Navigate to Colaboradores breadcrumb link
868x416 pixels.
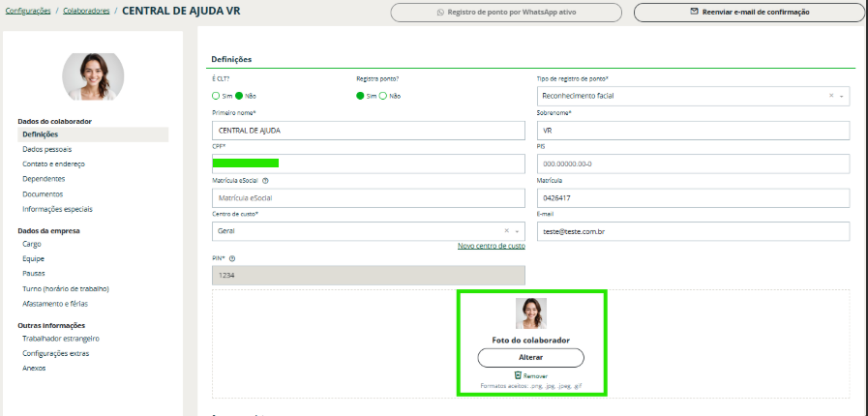click(86, 11)
